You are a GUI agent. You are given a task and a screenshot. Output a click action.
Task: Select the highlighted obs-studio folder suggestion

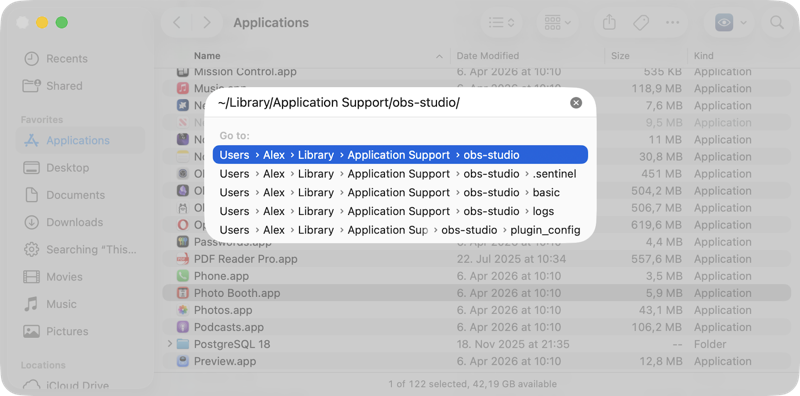tap(400, 155)
